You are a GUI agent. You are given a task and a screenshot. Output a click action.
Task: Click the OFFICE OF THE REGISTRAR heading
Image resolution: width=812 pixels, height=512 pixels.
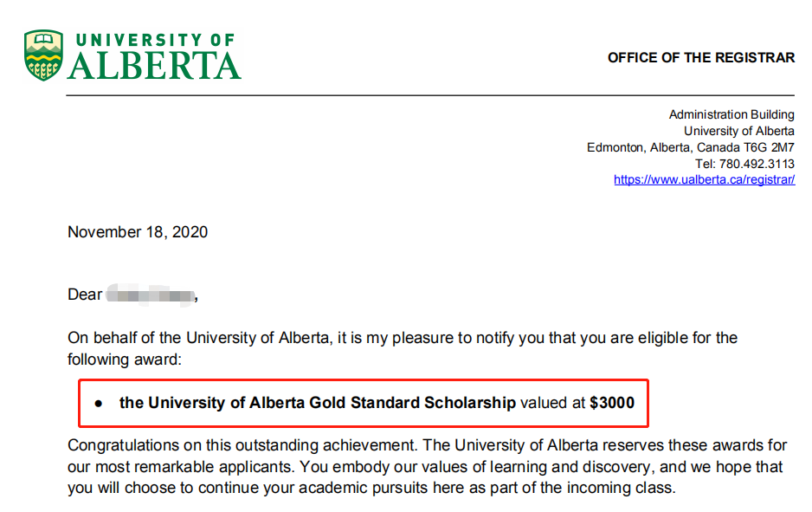click(x=700, y=58)
